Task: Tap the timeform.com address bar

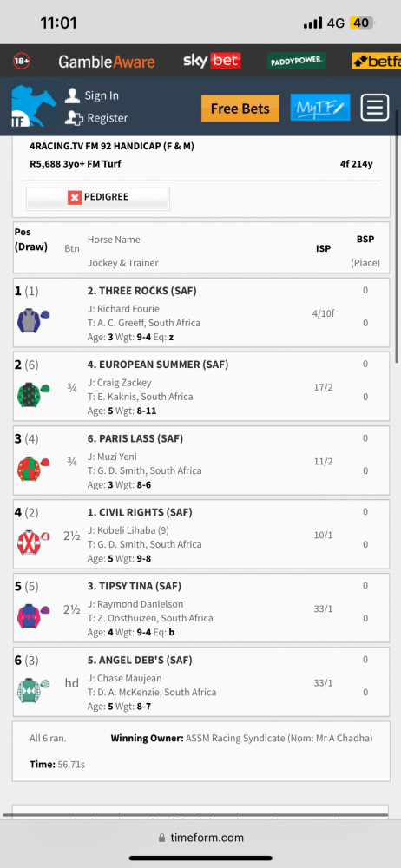Action: click(x=200, y=838)
